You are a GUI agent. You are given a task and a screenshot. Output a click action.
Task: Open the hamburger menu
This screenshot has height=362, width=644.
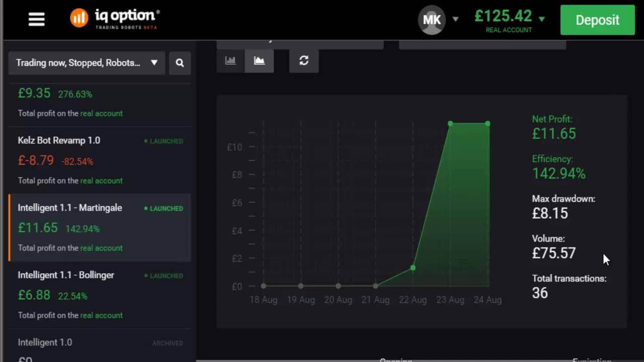tap(36, 20)
